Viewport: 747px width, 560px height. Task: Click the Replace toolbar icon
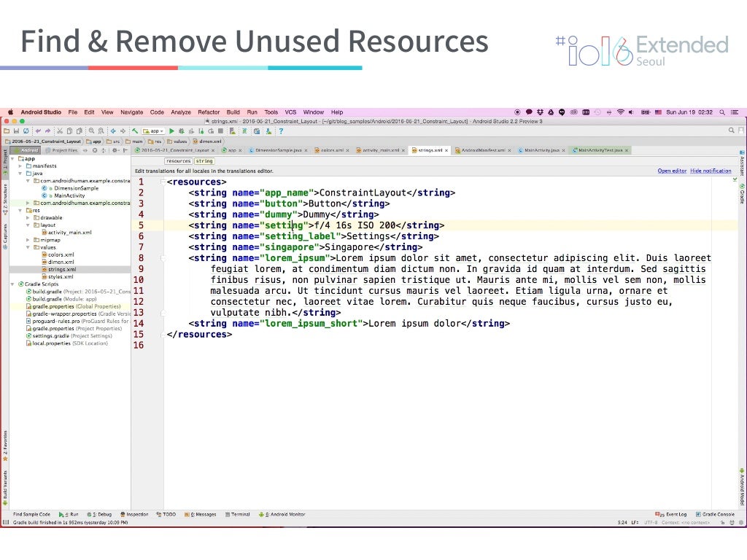[101, 131]
